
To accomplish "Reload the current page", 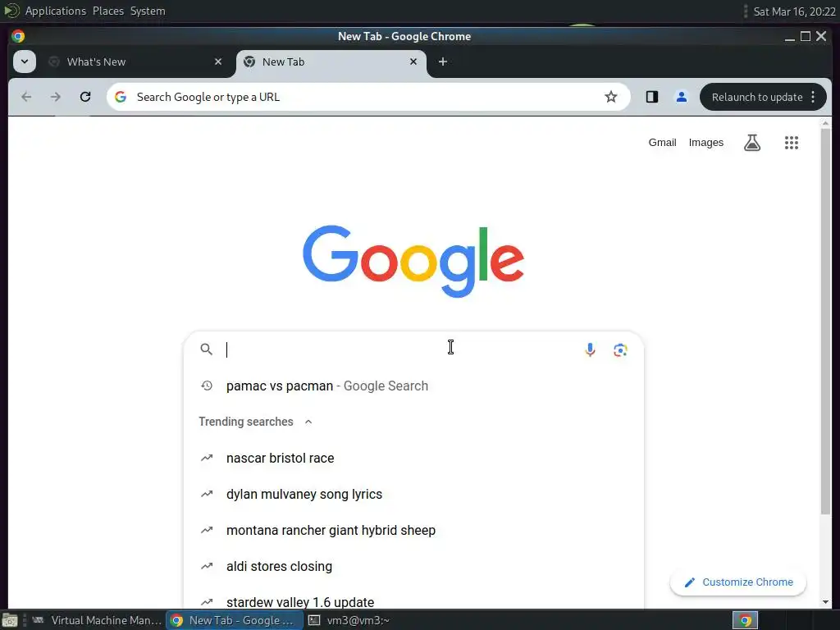I will 85,97.
